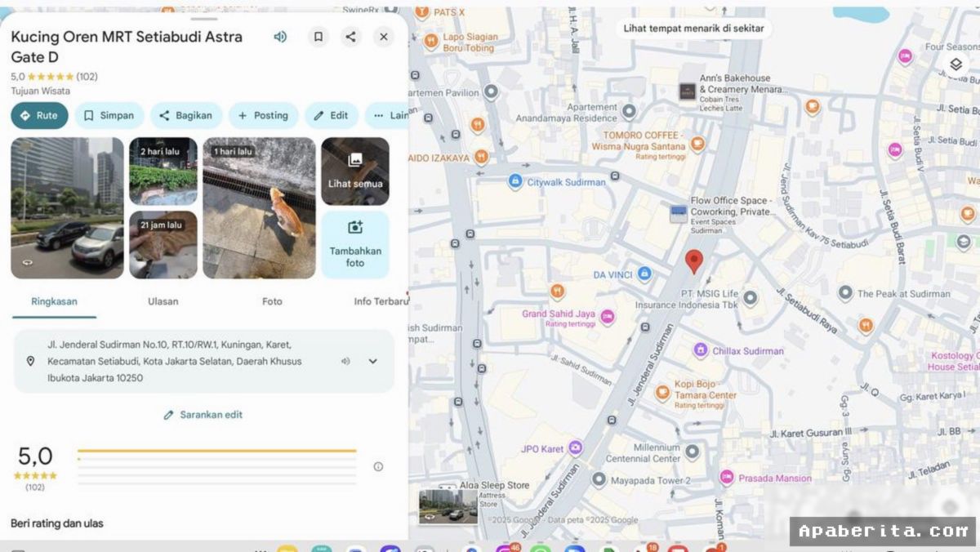This screenshot has height=552, width=980.
Task: Close the place details panel
Action: (384, 37)
